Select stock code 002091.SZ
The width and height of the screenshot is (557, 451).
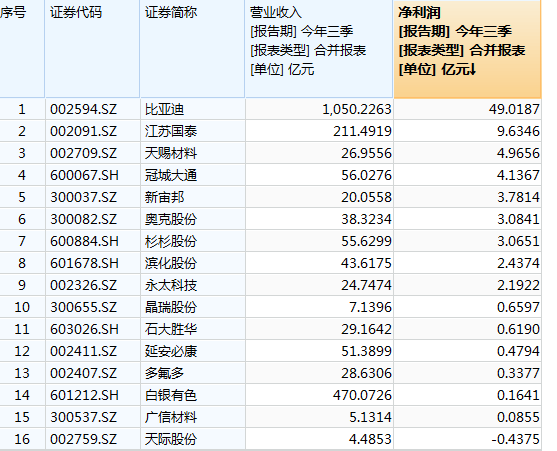tap(83, 131)
